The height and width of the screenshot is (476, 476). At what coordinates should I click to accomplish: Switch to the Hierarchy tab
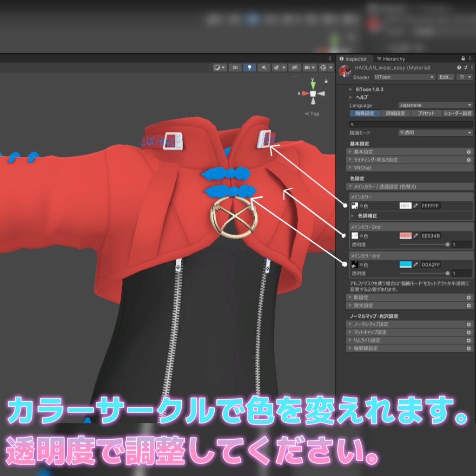(394, 59)
